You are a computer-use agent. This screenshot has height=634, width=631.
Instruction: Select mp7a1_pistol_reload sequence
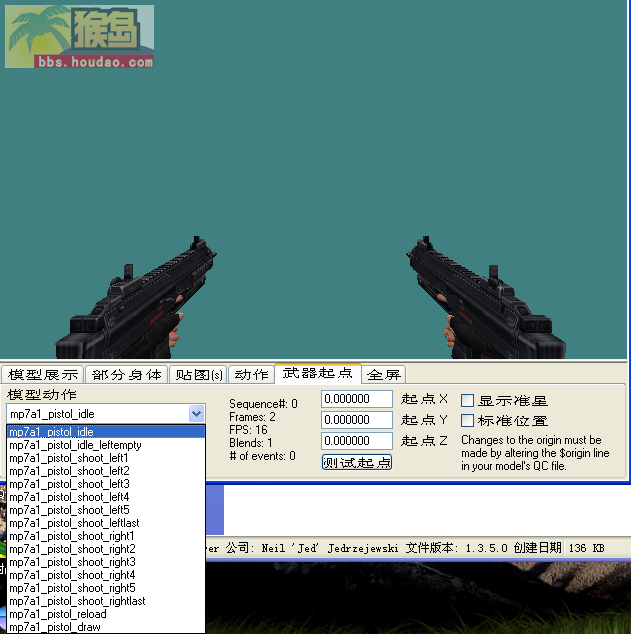tap(106, 614)
